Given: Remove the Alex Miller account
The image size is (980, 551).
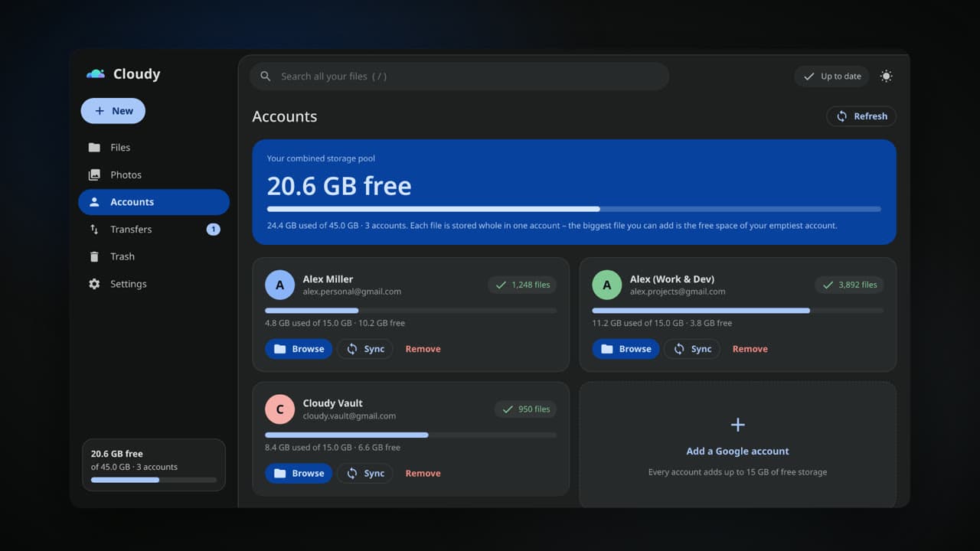Looking at the screenshot, I should click(x=423, y=349).
